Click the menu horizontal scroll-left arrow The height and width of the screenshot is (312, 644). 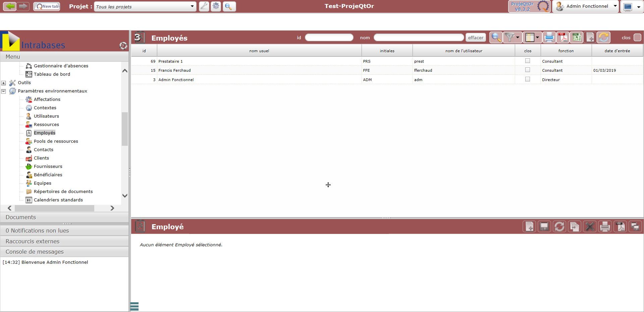(x=9, y=208)
